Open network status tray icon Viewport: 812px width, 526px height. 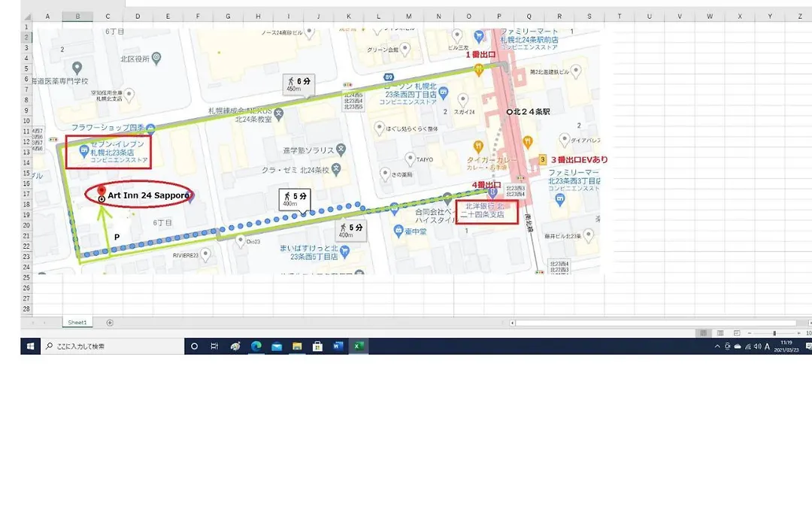(748, 346)
